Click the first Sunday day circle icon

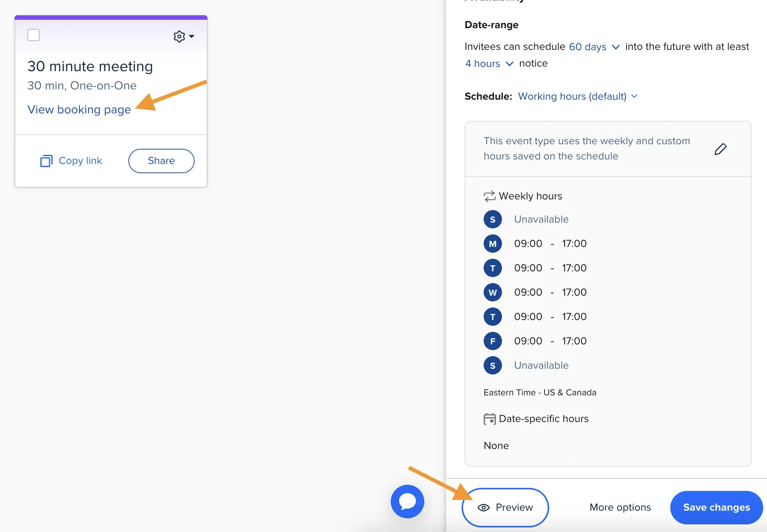click(x=492, y=219)
